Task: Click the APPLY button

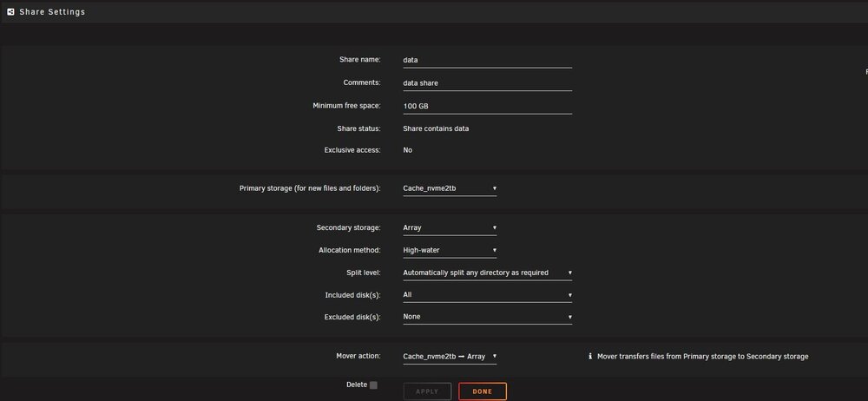Action: tap(427, 391)
